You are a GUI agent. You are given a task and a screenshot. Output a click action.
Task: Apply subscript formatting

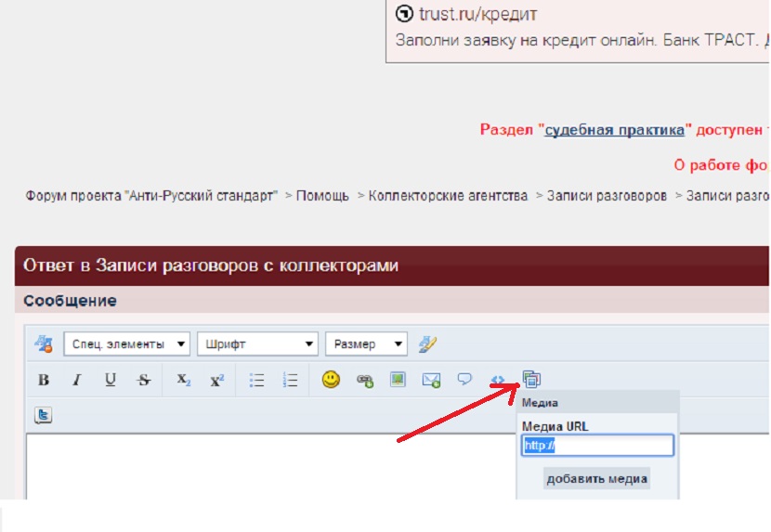point(183,380)
